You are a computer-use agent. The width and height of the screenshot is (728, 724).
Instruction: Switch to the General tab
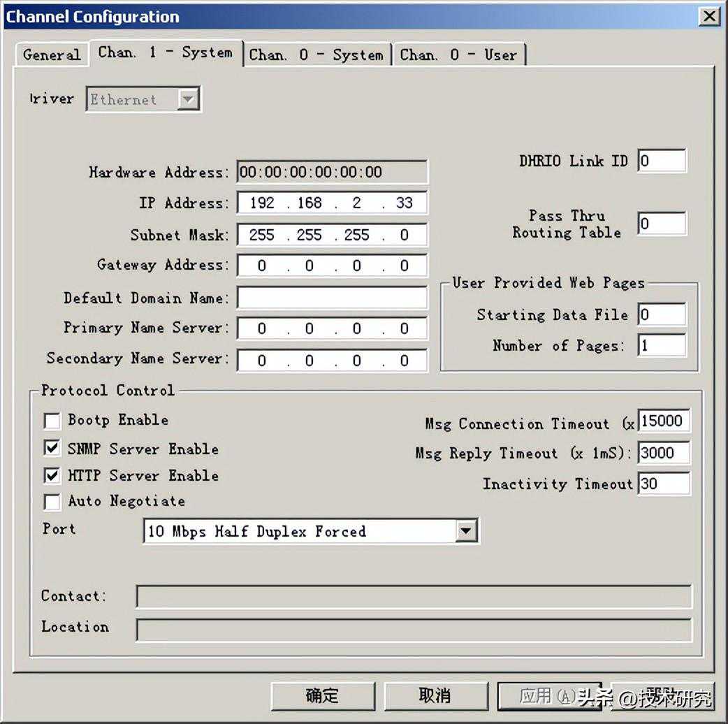(x=52, y=55)
